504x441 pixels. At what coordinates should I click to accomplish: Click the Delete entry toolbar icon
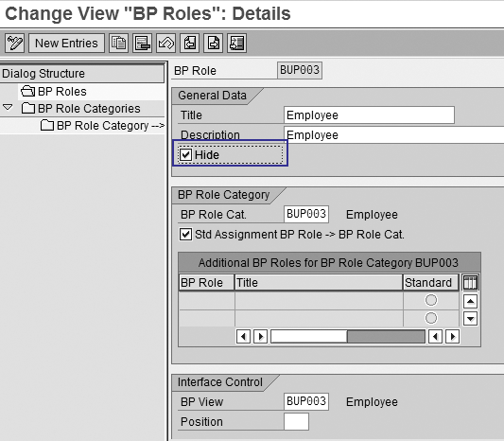click(x=143, y=43)
